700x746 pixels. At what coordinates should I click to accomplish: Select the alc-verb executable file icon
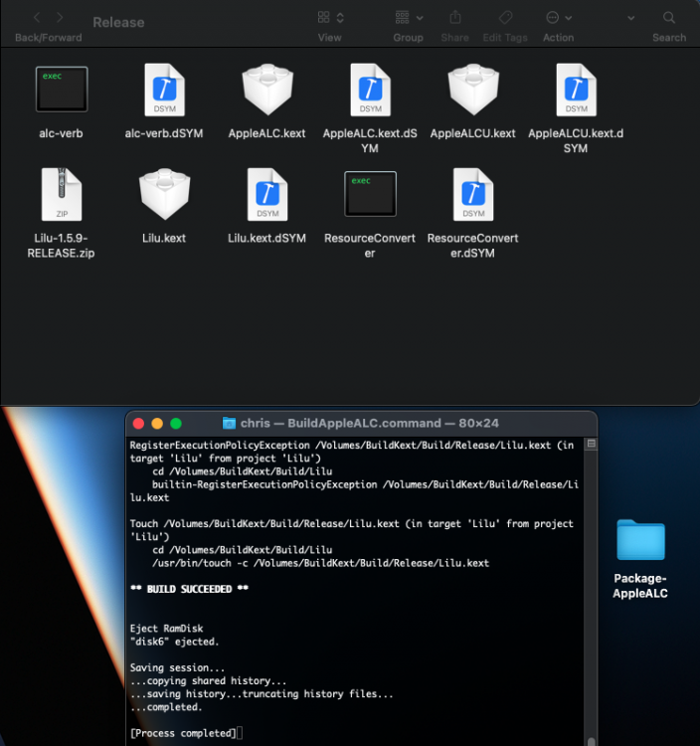[x=62, y=90]
